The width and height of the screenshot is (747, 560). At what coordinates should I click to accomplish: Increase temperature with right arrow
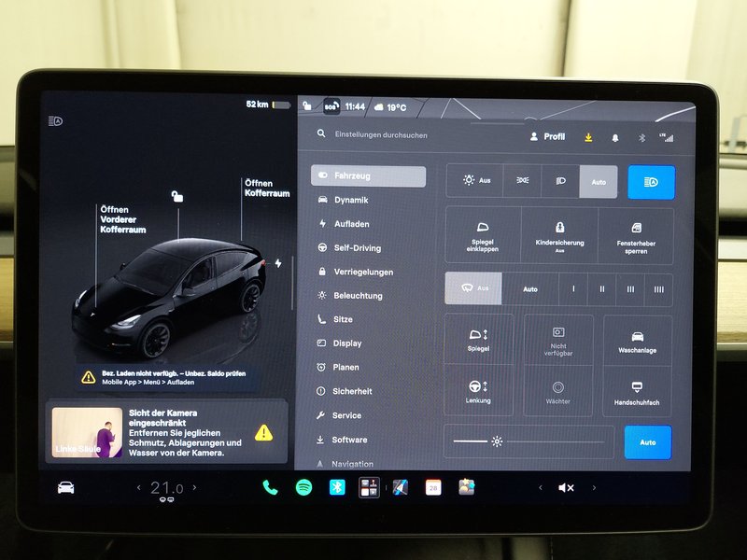pos(194,487)
